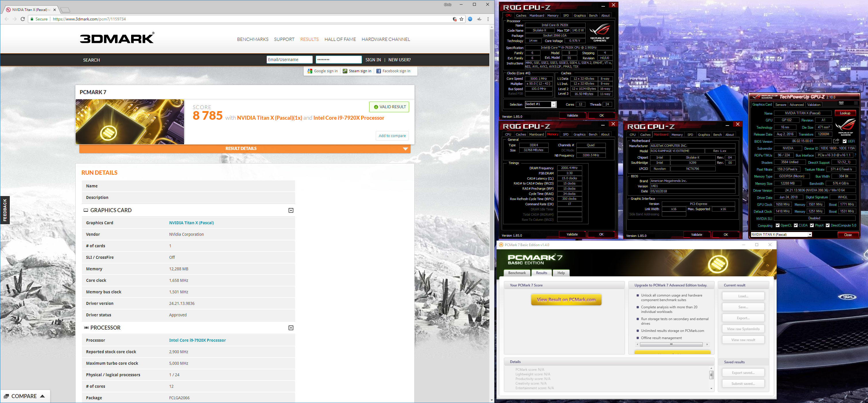
Task: Toggle the PhysX checkbox in GPU-Z
Action: pos(812,225)
